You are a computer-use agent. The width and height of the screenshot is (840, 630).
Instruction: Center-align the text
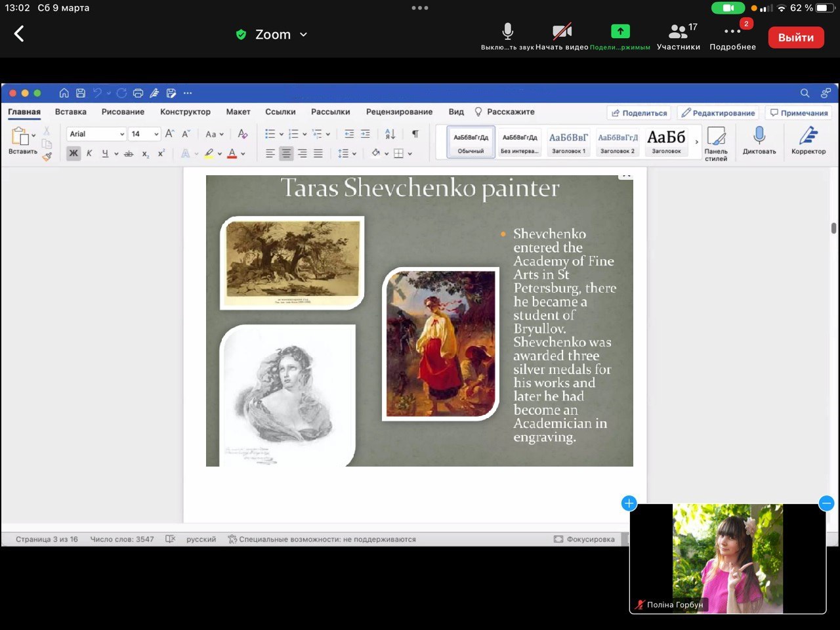(x=286, y=154)
